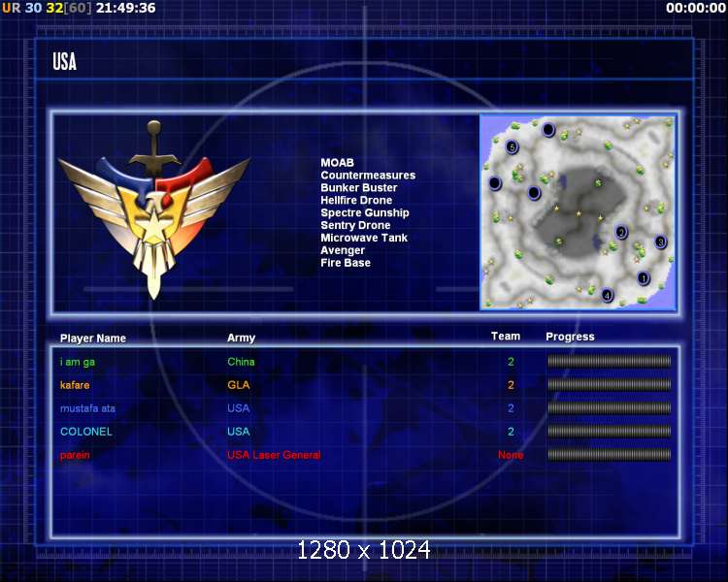Click team value "None" for parein
Viewport: 728px width, 582px height.
[511, 455]
